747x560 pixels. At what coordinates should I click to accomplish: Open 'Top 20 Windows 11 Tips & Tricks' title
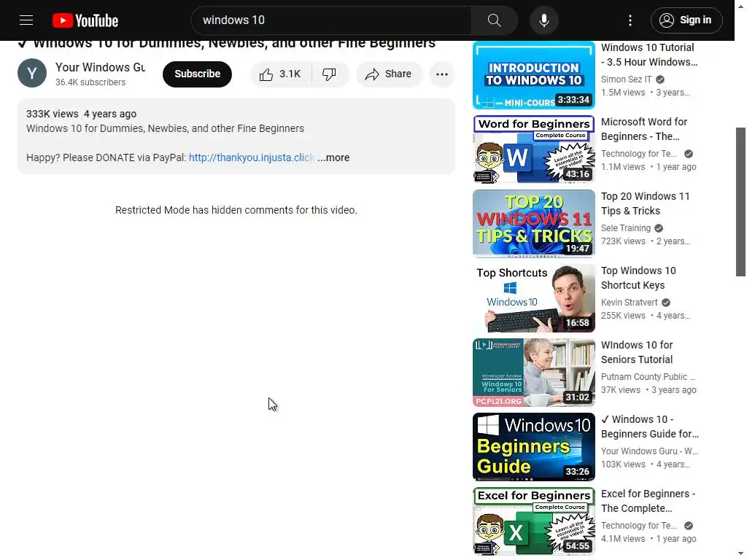[x=645, y=203]
